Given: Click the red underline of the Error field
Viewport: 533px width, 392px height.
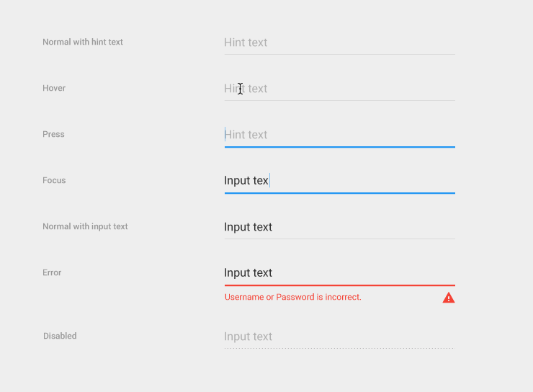Looking at the screenshot, I should pyautogui.click(x=339, y=285).
